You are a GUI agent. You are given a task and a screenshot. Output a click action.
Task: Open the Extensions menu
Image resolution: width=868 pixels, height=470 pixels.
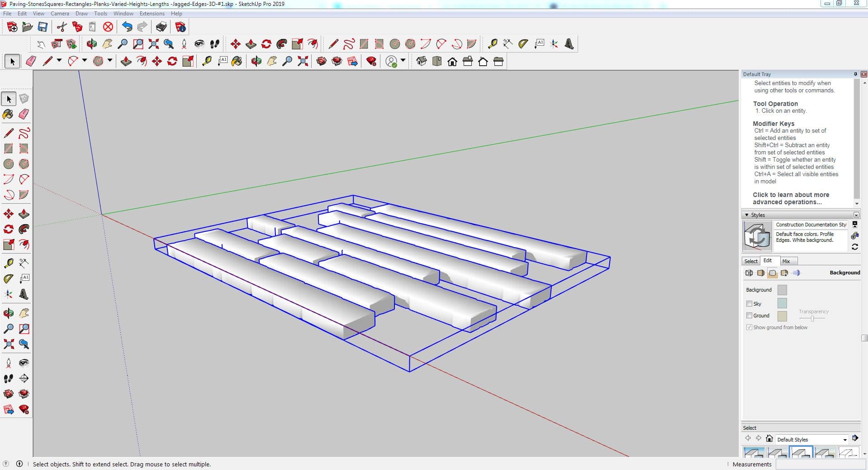point(152,14)
